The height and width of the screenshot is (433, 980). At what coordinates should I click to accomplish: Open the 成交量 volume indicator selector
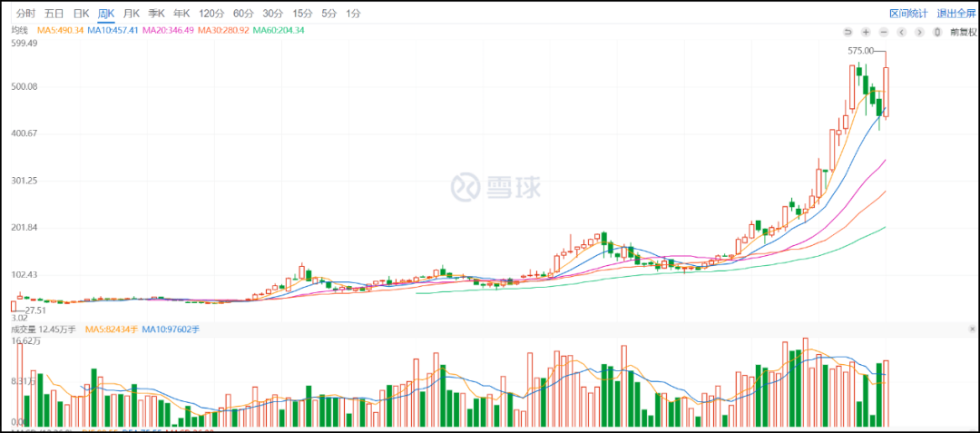(24, 329)
